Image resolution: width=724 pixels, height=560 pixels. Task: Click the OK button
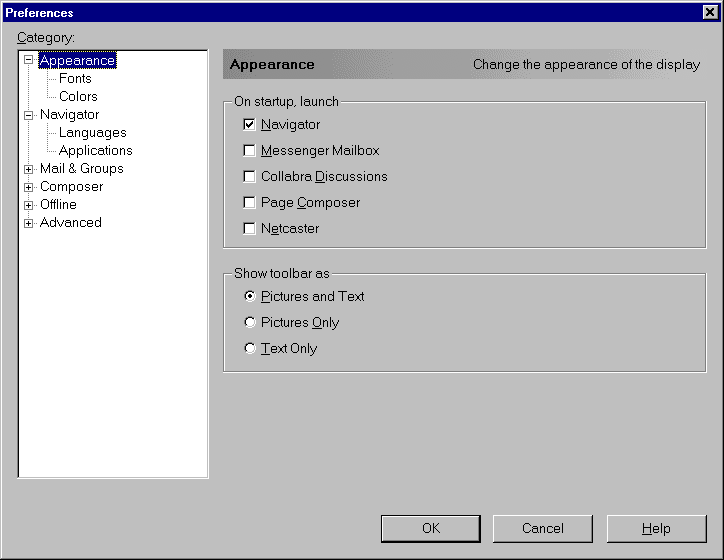point(431,528)
